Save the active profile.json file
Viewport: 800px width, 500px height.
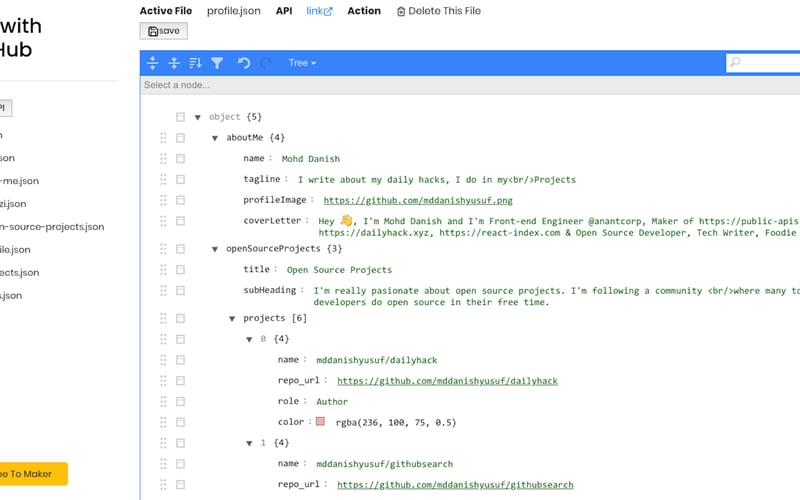click(x=164, y=31)
